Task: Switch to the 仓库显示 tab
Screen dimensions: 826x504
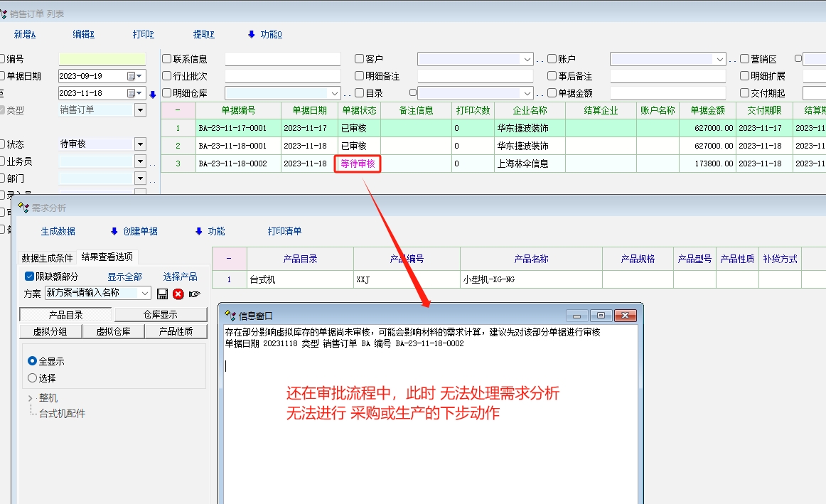Action: coord(161,315)
